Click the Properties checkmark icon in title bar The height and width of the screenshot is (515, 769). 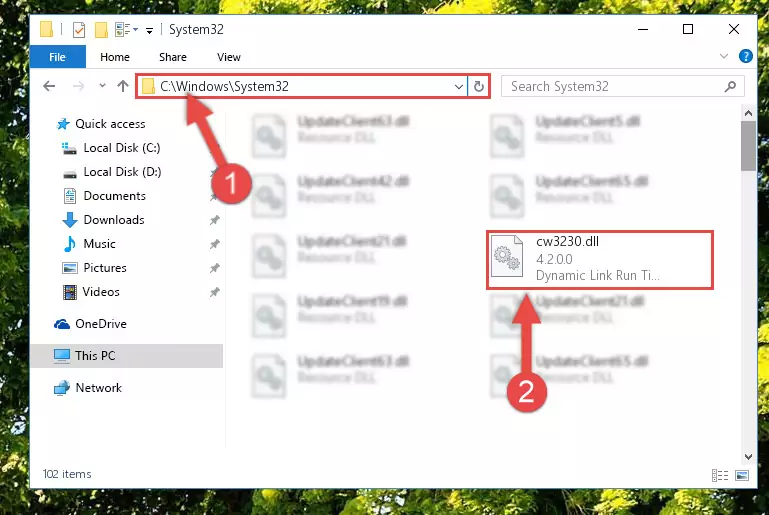(78, 30)
